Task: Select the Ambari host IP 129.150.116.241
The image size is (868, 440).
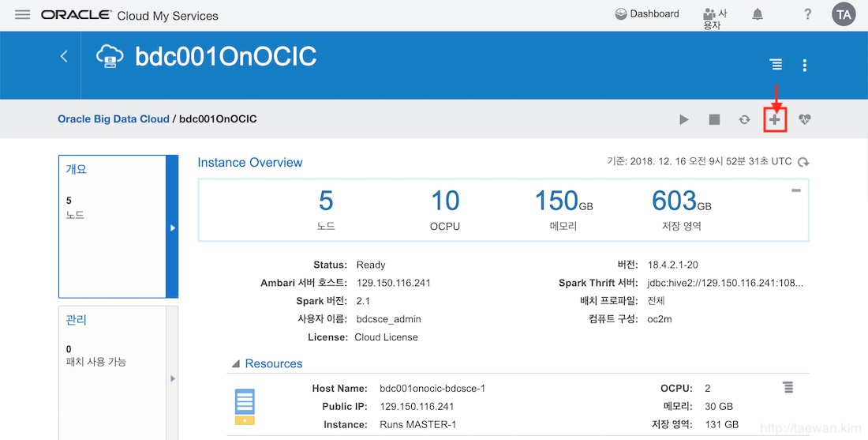Action: click(394, 283)
